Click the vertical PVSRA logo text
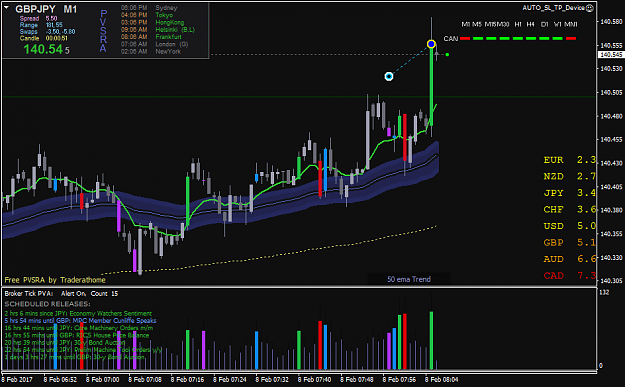 (x=103, y=31)
